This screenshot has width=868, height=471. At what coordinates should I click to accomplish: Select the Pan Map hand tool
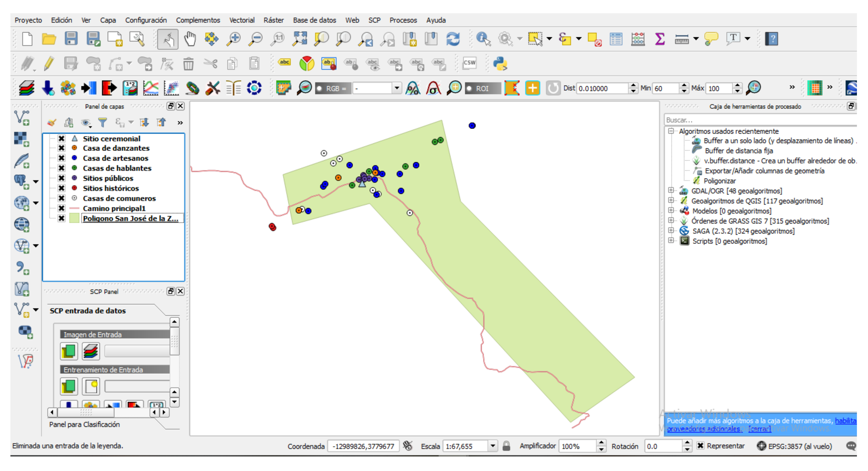pos(190,39)
